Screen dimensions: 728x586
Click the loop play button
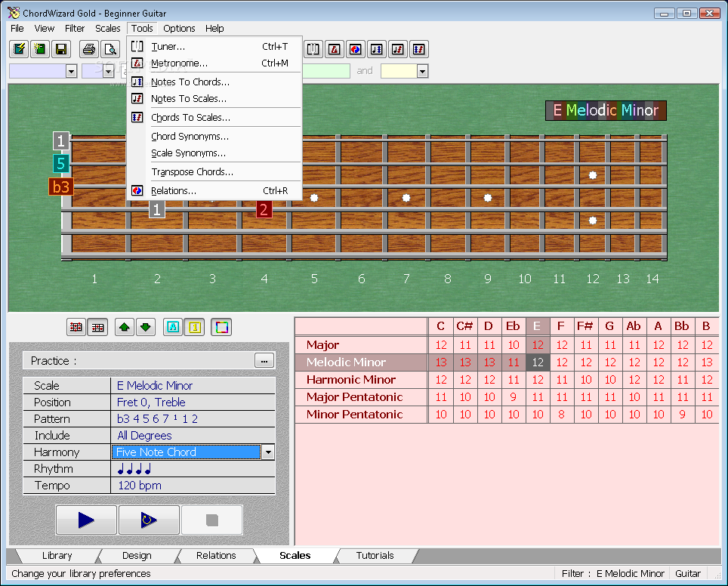[149, 520]
